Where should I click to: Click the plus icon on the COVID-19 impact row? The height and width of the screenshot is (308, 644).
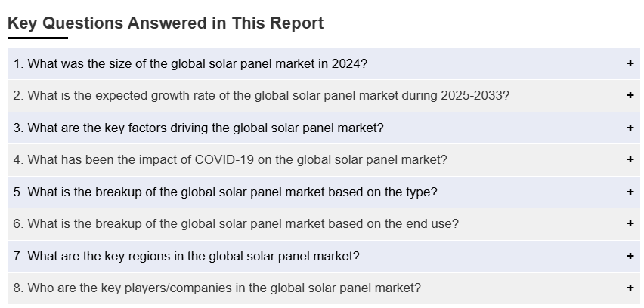(630, 160)
